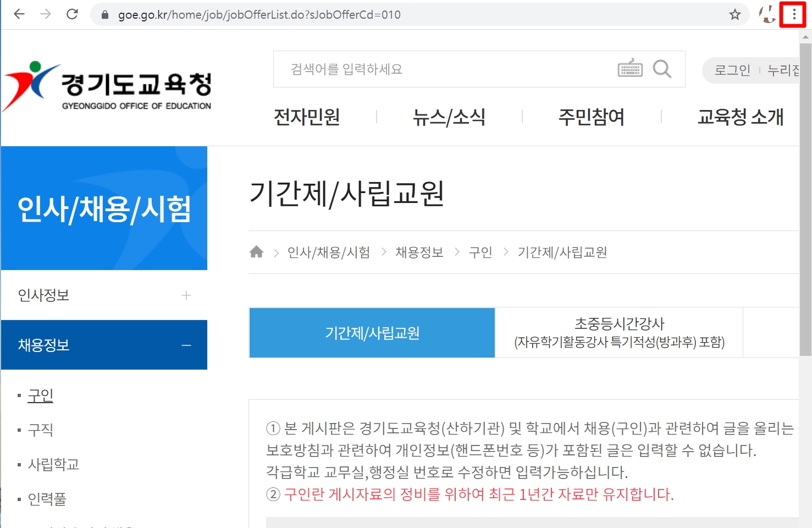The image size is (812, 528).
Task: Click 구인 in the breadcrumb
Action: point(480,252)
